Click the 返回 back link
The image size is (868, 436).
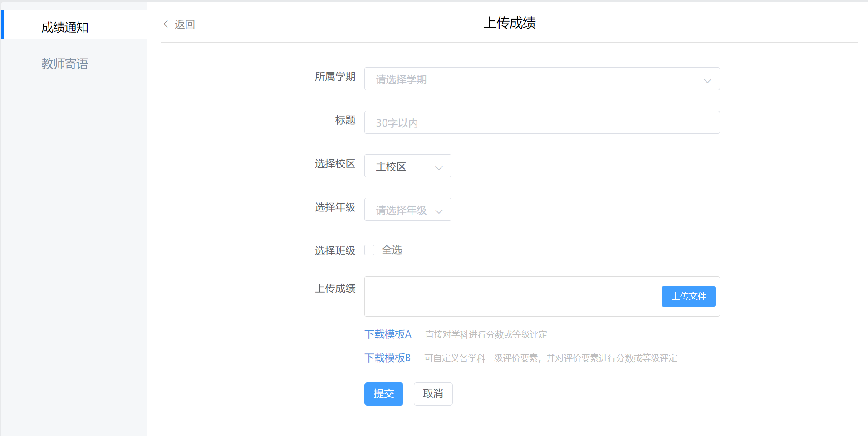click(185, 24)
